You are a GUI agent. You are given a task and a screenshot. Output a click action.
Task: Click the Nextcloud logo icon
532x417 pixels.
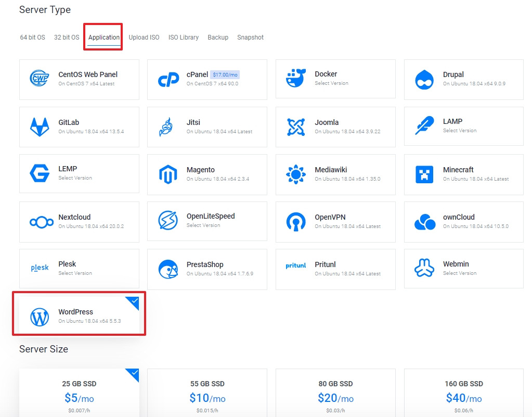pyautogui.click(x=42, y=222)
